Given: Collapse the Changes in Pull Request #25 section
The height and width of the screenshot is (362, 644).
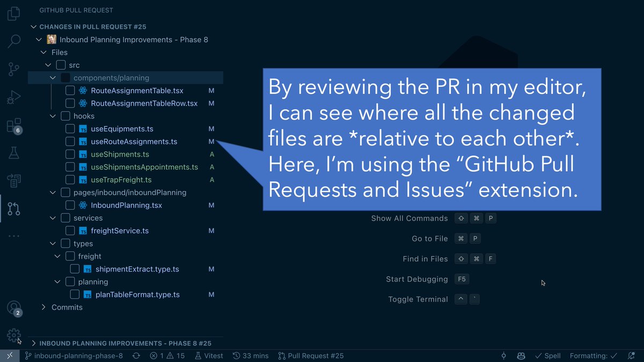Looking at the screenshot, I should tap(34, 27).
